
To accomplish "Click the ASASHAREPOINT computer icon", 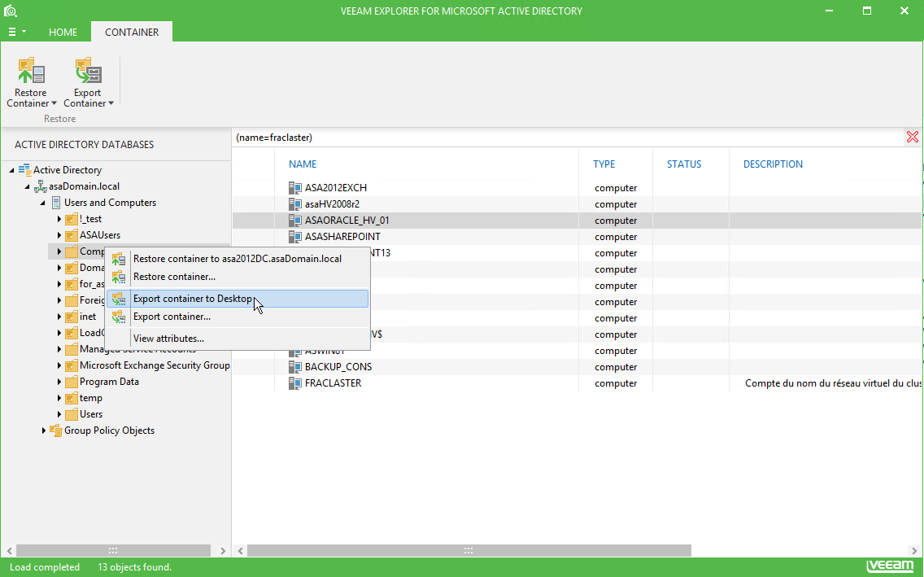I will pyautogui.click(x=294, y=237).
